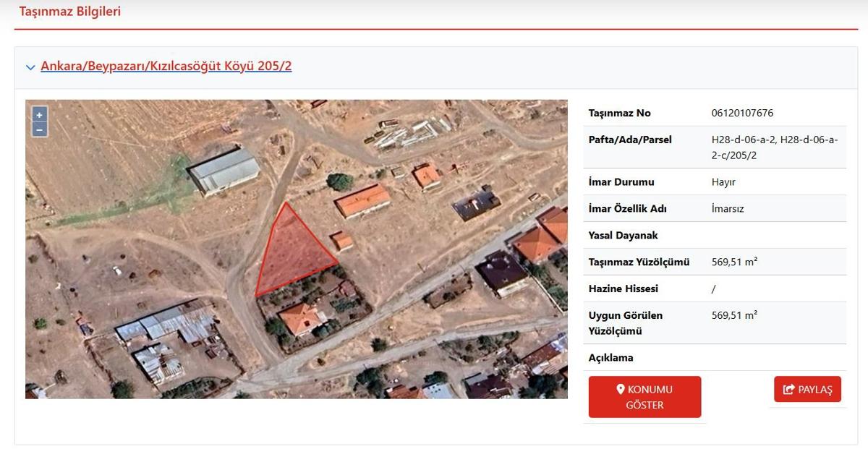This screenshot has height=449, width=868.
Task: Click the Yasal Dayanak row label
Action: [x=624, y=236]
